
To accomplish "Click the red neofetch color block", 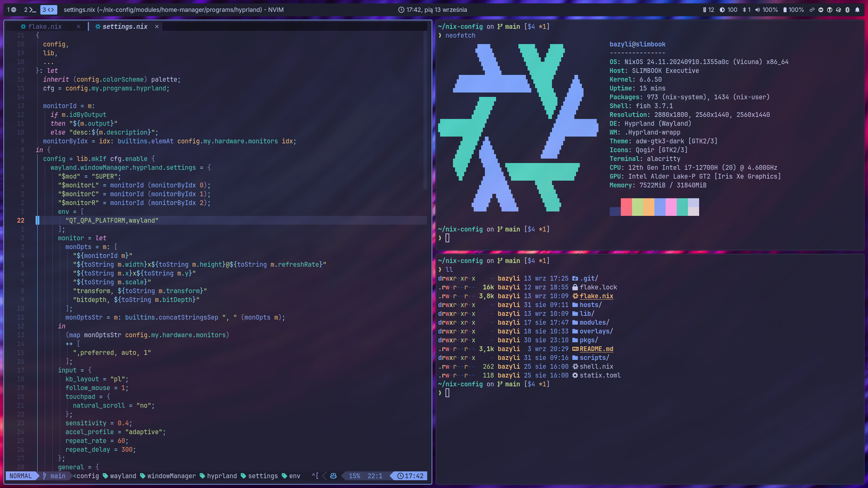I will point(626,207).
